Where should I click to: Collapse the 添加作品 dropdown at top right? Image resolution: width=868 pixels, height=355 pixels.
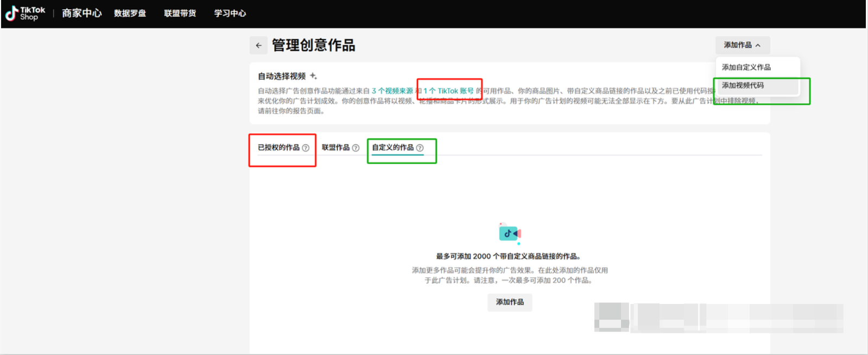742,45
